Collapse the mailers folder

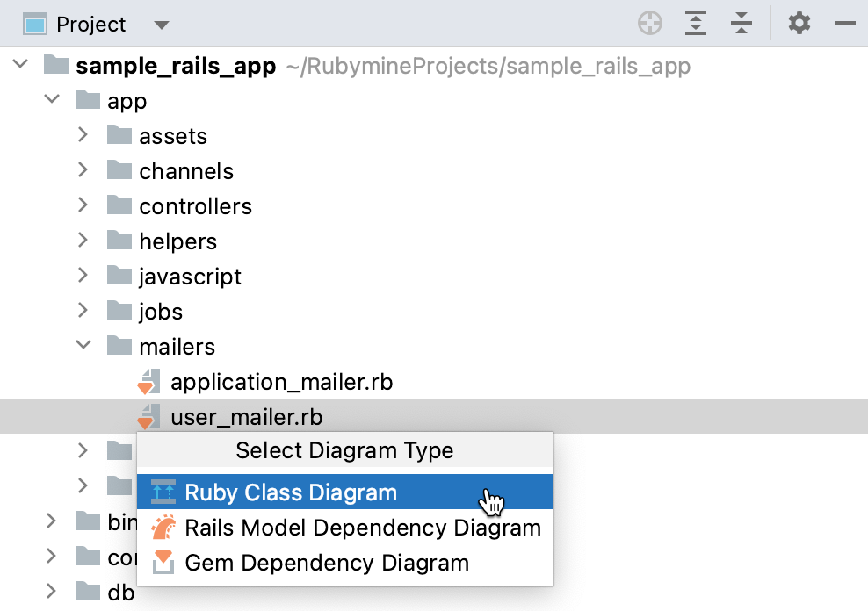(x=83, y=346)
